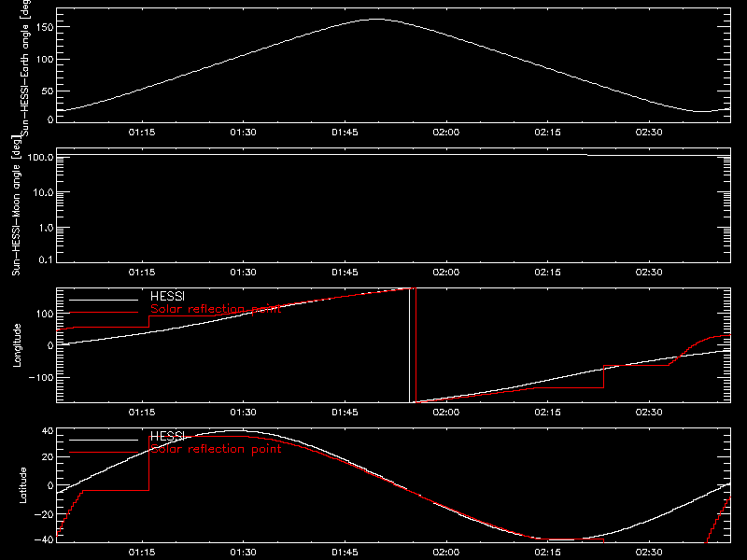Click the -20 tick label on Latitude axis
Viewport: 747px width, 560px height.
pos(44,514)
